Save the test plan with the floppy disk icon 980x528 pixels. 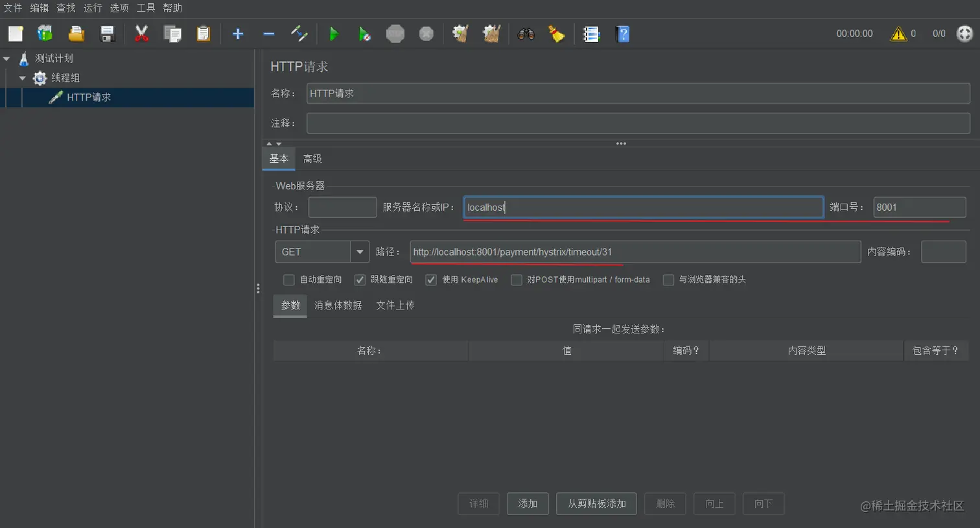pyautogui.click(x=108, y=34)
